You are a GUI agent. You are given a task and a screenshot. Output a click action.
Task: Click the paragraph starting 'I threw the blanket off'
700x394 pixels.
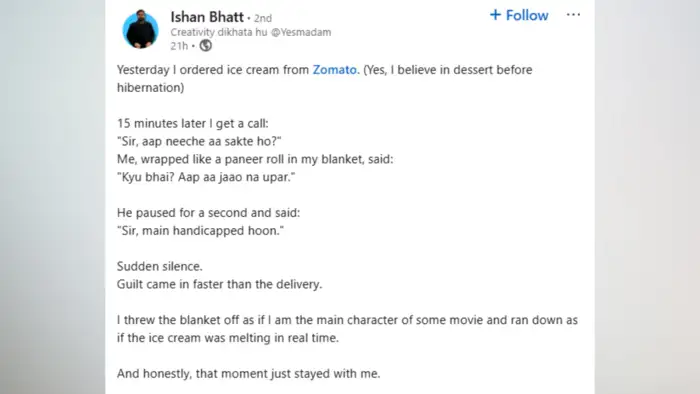(x=347, y=329)
